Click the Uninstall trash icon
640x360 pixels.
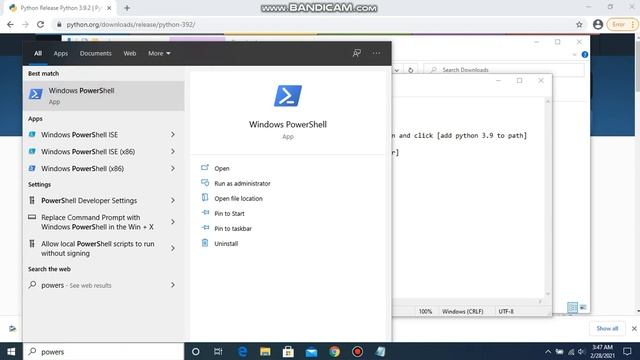pos(205,243)
